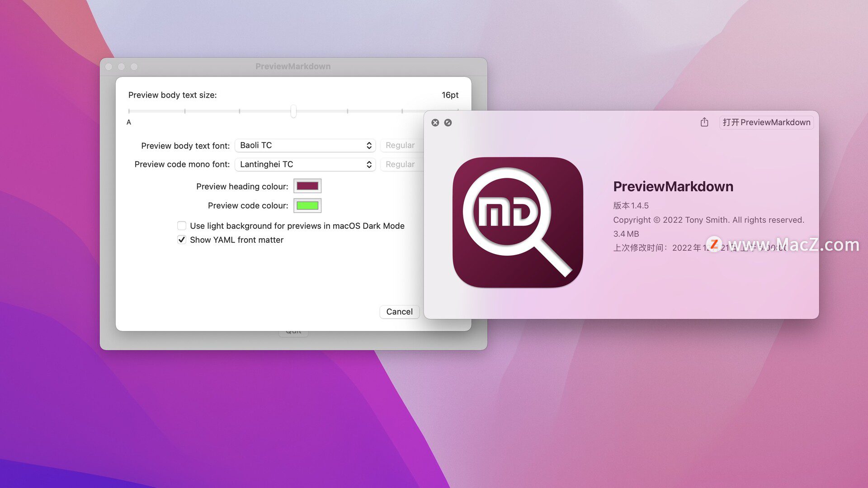Click the Preview code colour green swatch

tap(307, 205)
